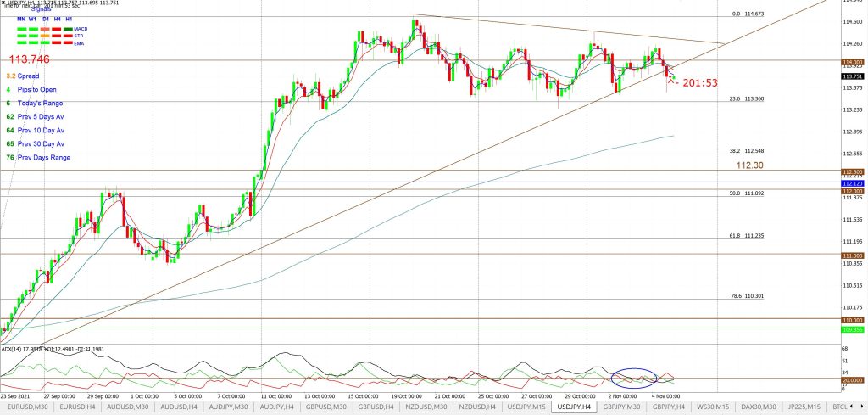Open the chart menu triangle beside USDJPY,H4 title
This screenshot has width=868, height=415.
[x=3, y=2]
